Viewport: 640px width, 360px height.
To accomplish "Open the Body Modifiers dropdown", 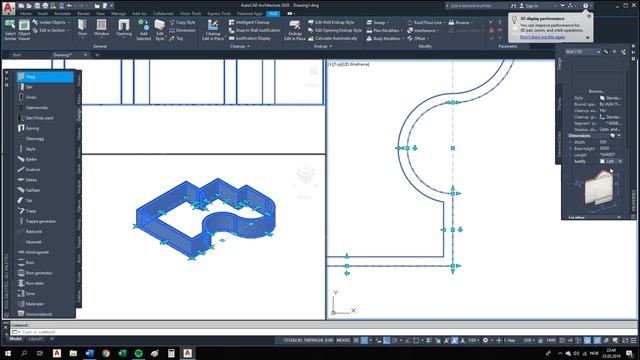I will click(385, 38).
